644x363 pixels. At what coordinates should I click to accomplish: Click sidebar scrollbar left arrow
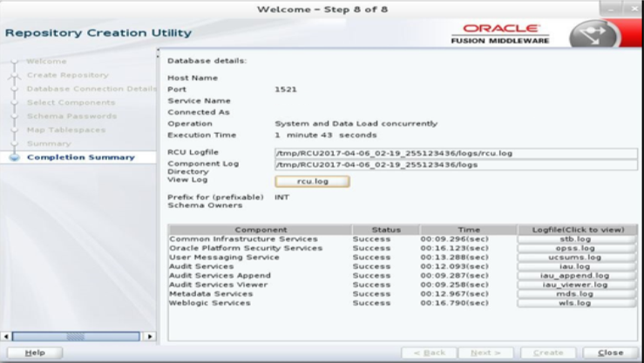pos(6,336)
